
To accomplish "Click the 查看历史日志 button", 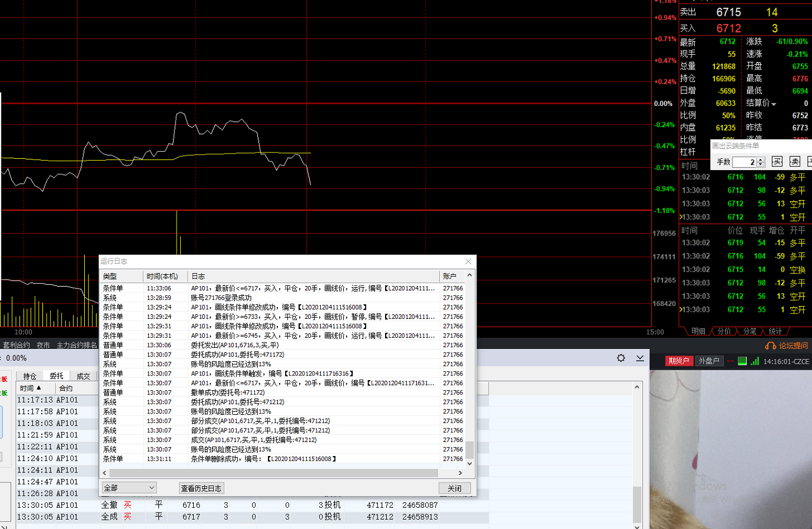I will tap(201, 488).
